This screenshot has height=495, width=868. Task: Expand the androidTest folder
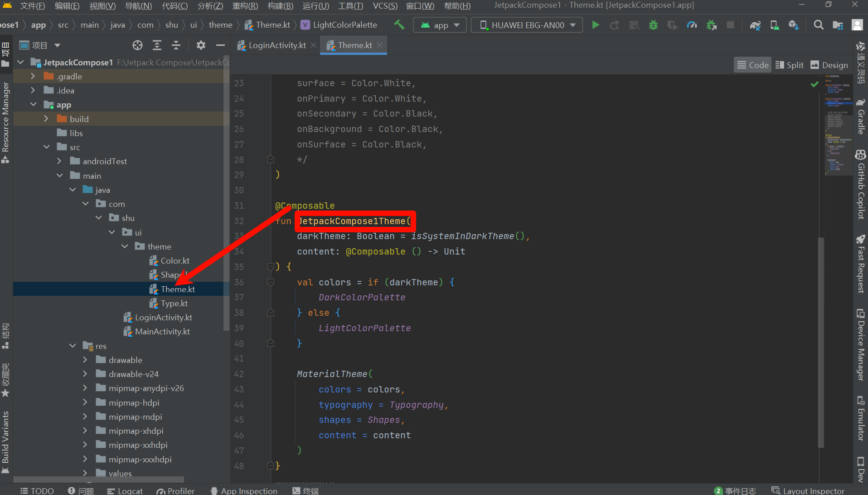(x=59, y=161)
